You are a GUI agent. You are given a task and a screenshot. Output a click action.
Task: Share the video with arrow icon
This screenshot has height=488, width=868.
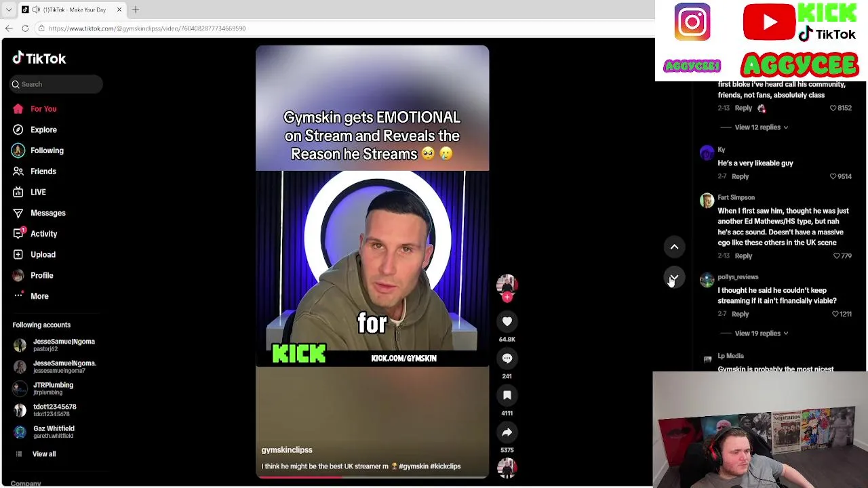point(507,432)
